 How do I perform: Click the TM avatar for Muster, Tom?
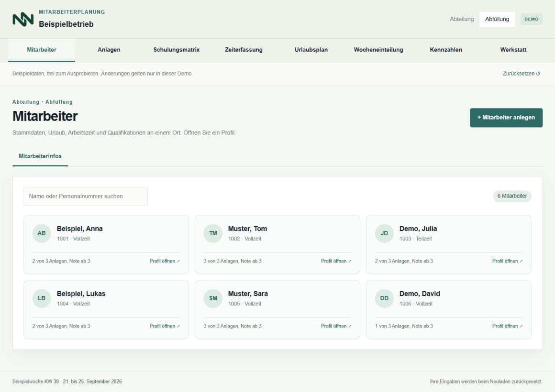pyautogui.click(x=213, y=233)
